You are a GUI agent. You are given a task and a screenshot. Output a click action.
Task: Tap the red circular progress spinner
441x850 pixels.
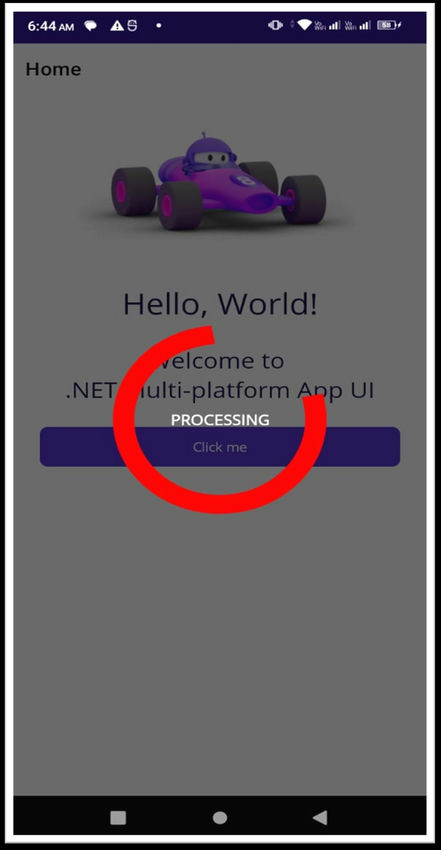219,420
